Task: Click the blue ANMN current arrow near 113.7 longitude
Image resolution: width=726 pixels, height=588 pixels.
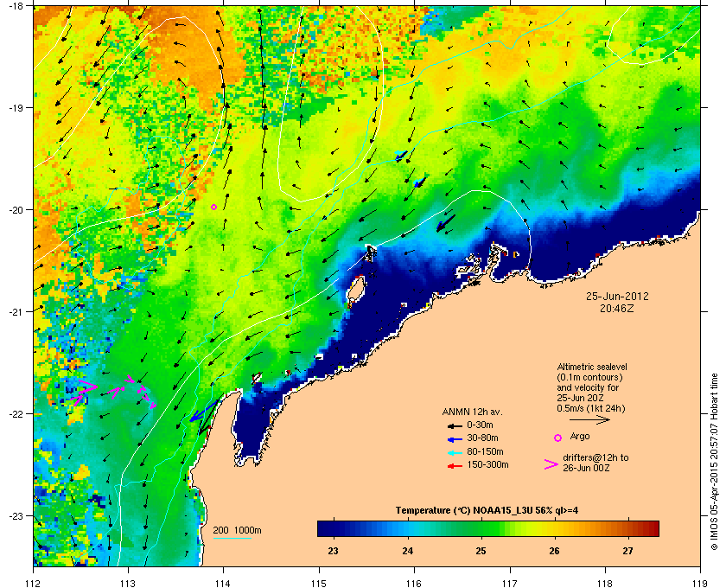Action: click(x=204, y=411)
